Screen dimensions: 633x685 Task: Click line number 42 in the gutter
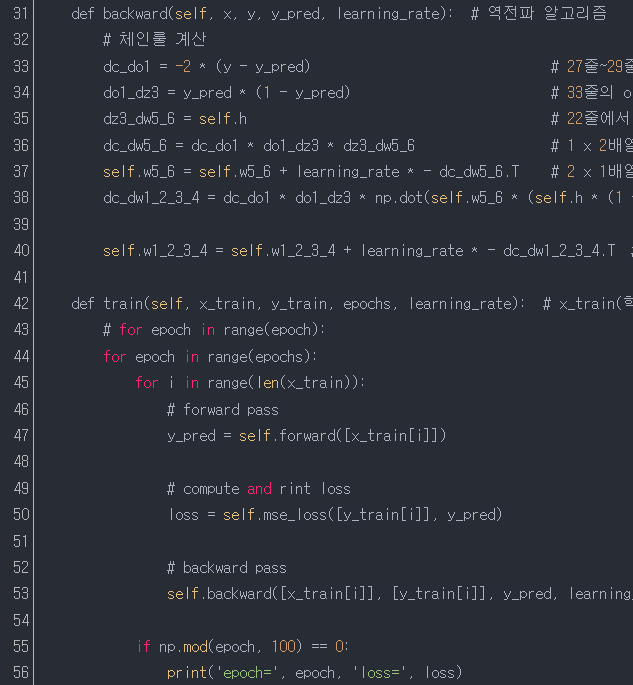tap(21, 303)
